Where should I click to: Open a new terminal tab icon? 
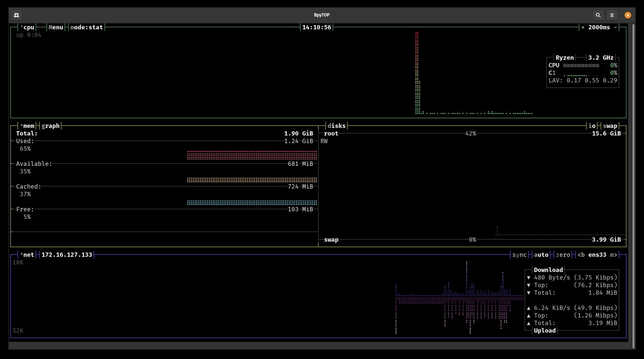[16, 15]
